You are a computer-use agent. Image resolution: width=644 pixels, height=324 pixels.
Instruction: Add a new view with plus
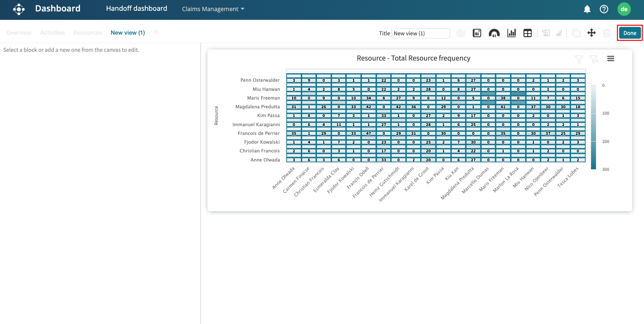click(156, 32)
